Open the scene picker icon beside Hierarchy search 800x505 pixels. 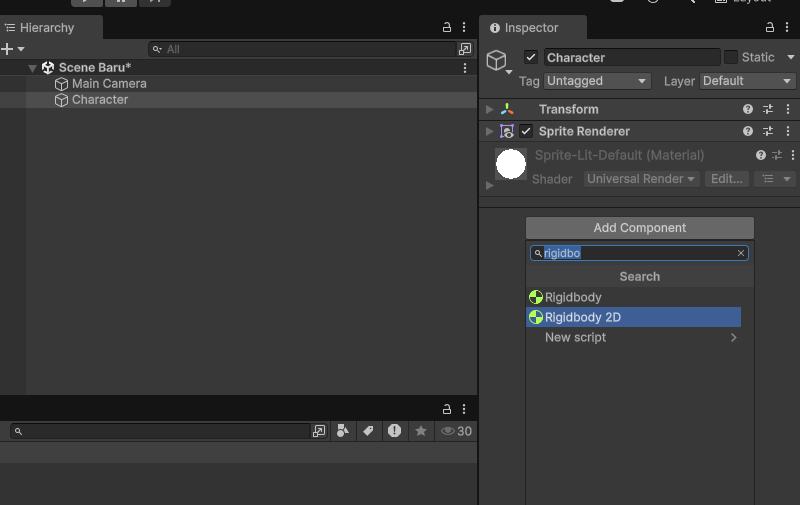click(465, 49)
